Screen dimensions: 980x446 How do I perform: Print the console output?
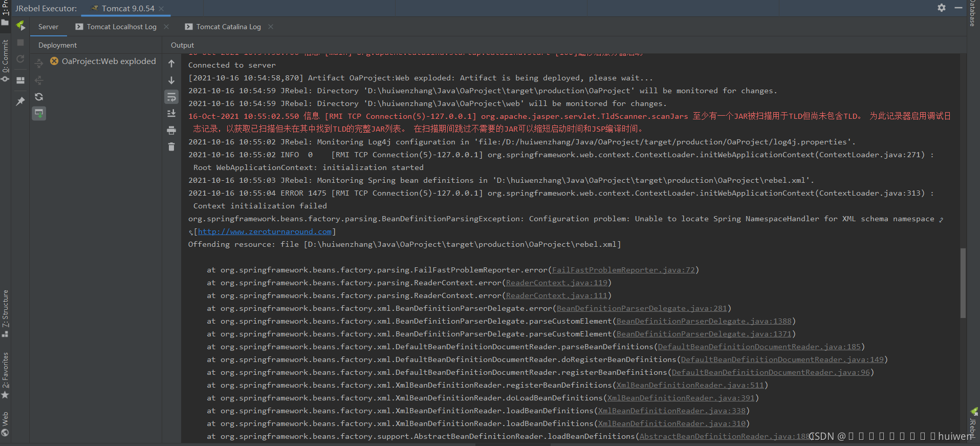[x=171, y=130]
